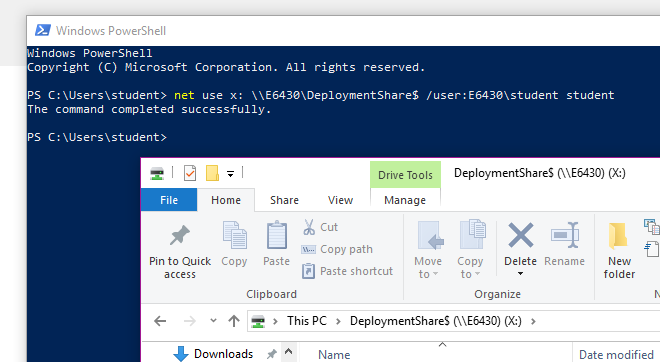Click the PowerShell window title icon
660x362 pixels.
tap(43, 30)
